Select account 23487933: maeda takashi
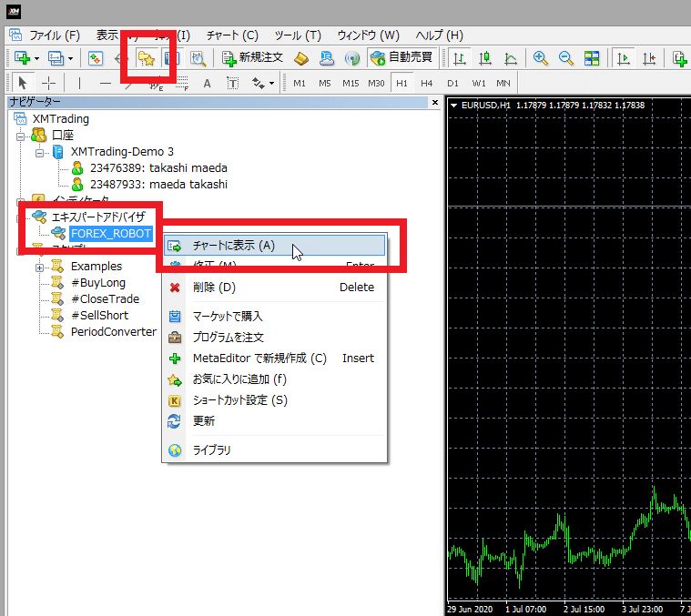 click(158, 185)
